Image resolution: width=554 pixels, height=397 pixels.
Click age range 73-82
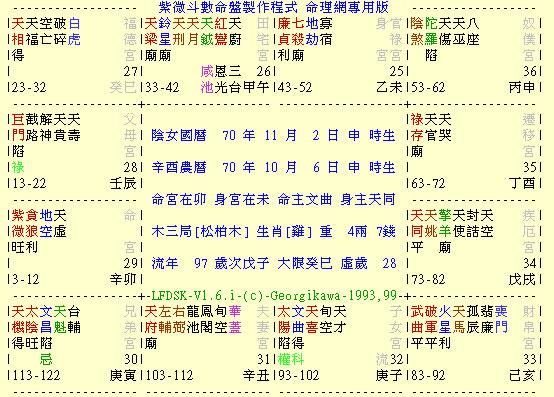(x=428, y=279)
